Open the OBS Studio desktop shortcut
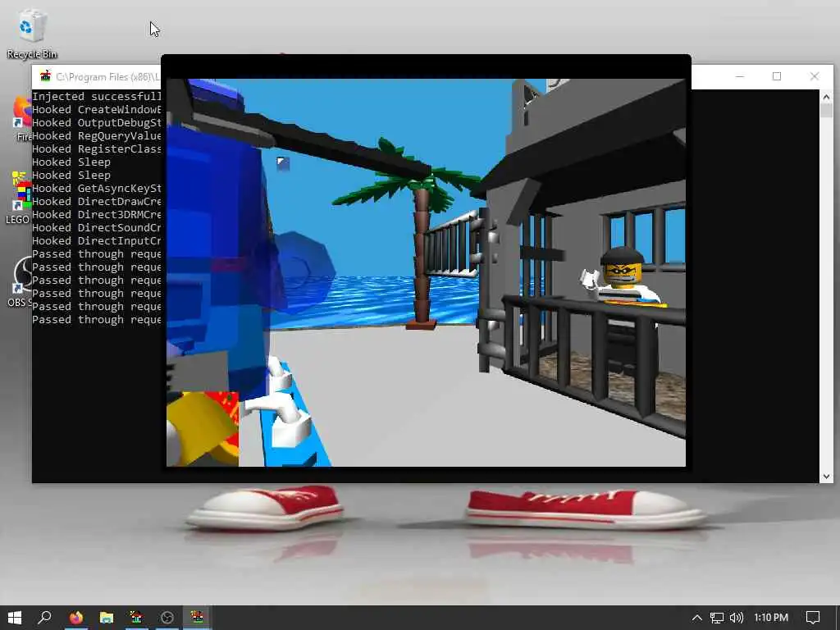This screenshot has width=840, height=630. pos(21,281)
